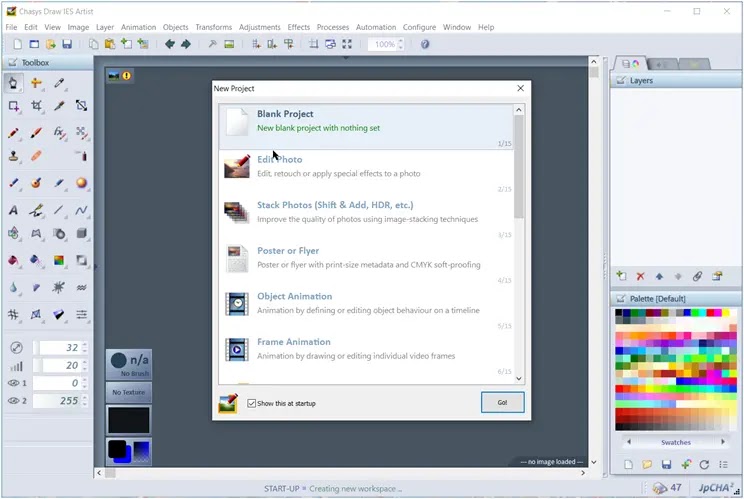This screenshot has height=499, width=744.
Task: Open the File menu
Action: tap(11, 27)
